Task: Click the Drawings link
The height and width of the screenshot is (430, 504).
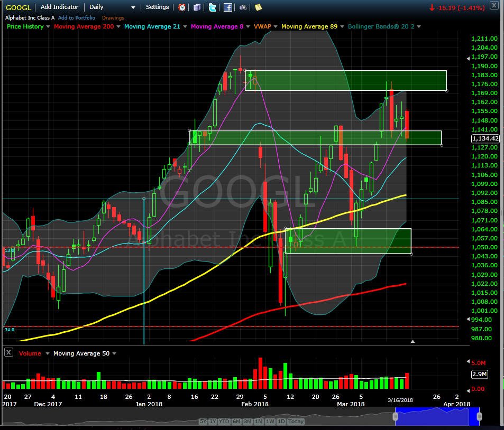Action: tap(113, 17)
